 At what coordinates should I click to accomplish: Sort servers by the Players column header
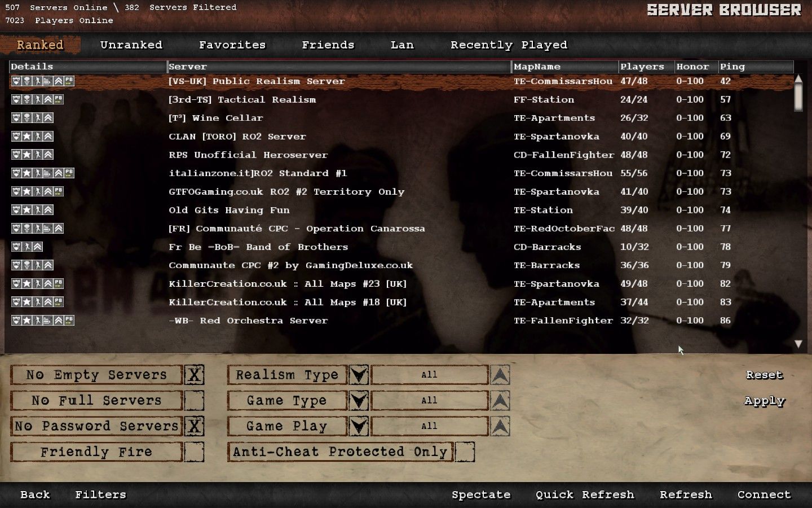pos(646,67)
